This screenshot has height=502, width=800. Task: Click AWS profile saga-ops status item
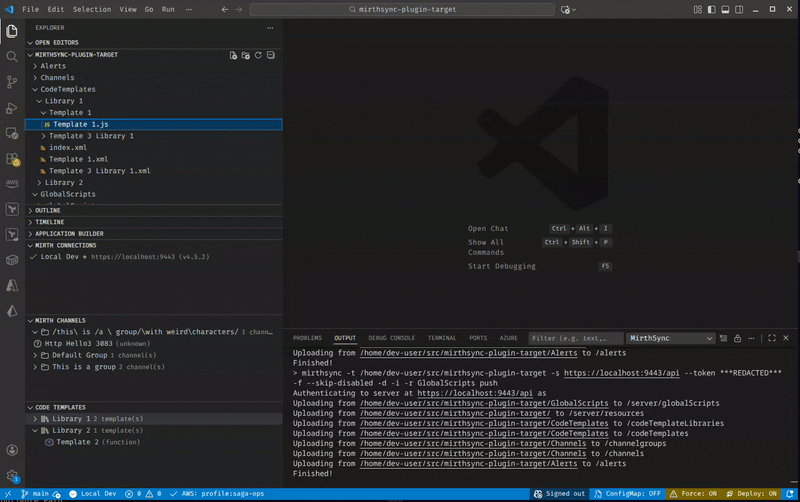pyautogui.click(x=217, y=493)
